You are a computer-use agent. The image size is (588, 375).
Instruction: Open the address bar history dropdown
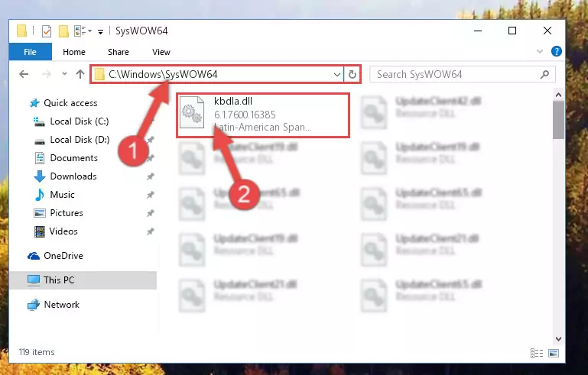(337, 75)
